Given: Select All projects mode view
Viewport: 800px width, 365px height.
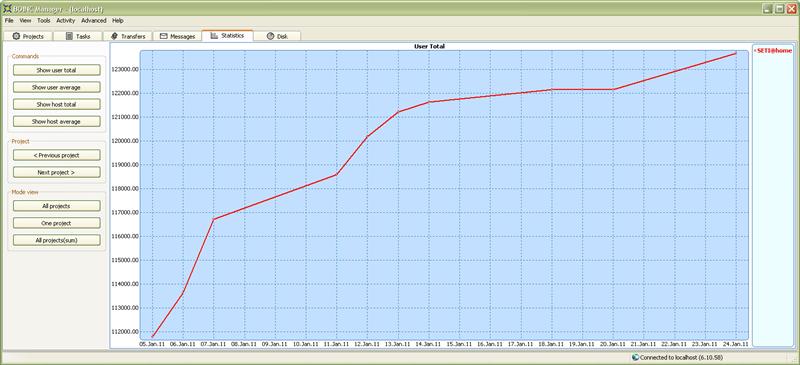Looking at the screenshot, I should click(x=57, y=206).
